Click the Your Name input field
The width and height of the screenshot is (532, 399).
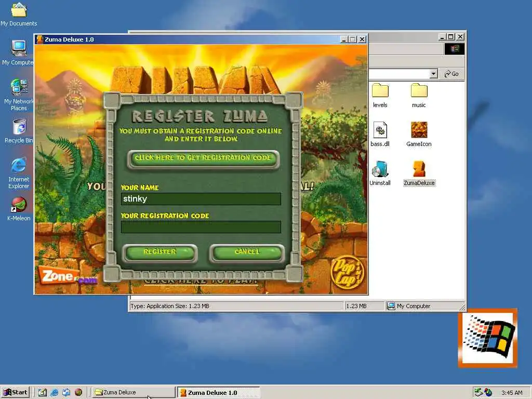click(x=201, y=199)
